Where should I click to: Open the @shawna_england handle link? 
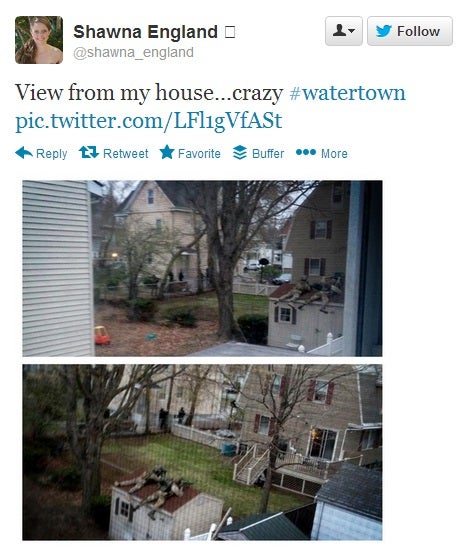coord(133,53)
